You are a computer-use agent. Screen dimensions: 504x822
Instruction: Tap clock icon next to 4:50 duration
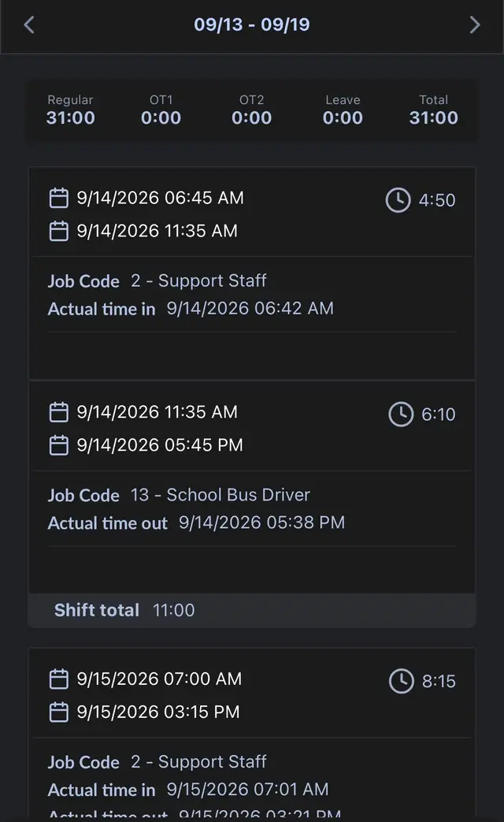coord(398,200)
